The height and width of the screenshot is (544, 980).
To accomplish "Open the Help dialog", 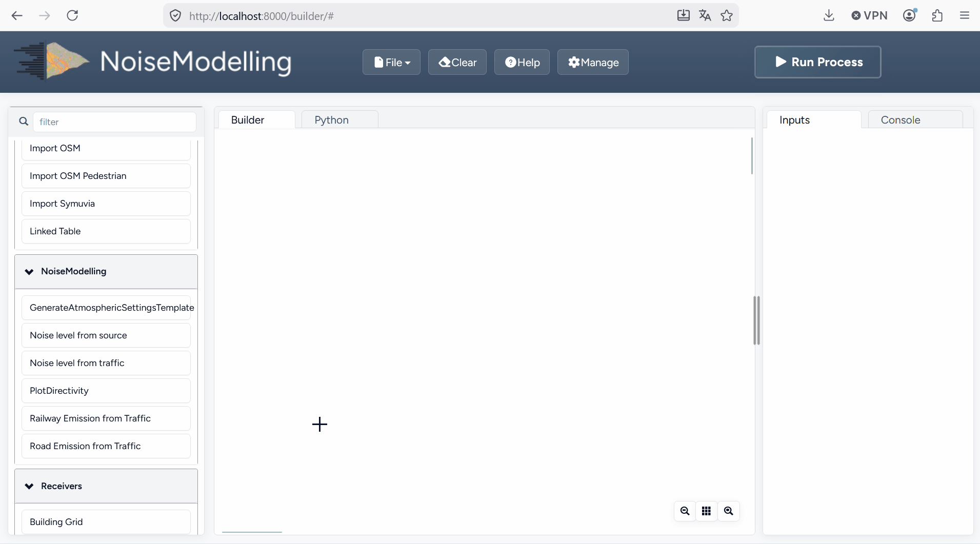I will [x=522, y=62].
